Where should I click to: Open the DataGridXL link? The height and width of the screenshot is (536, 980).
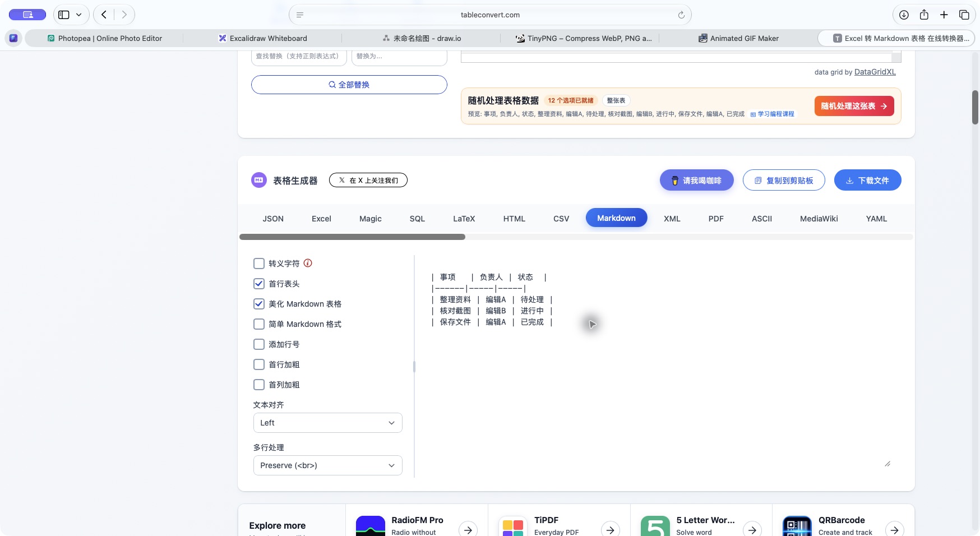[x=875, y=72]
